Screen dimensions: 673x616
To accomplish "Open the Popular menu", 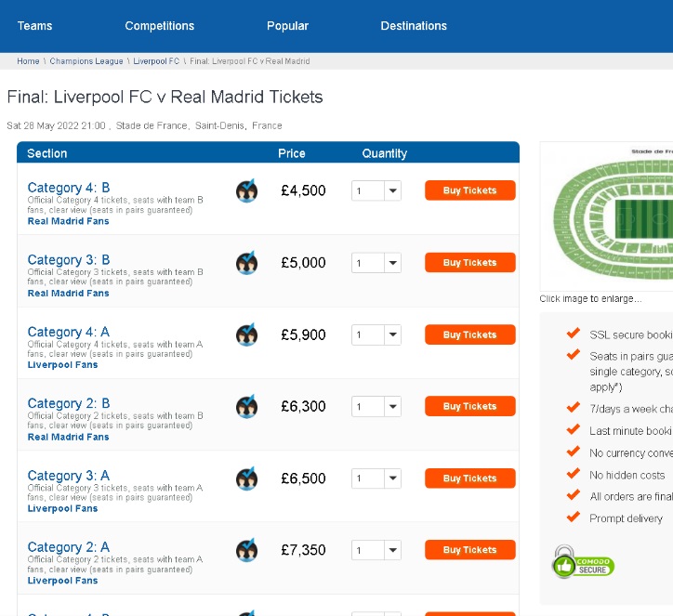I will (287, 26).
